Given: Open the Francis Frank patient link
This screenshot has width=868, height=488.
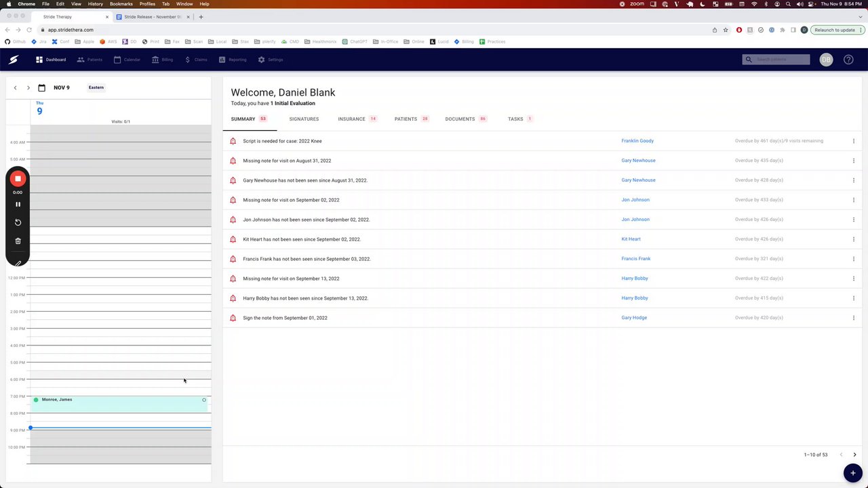Looking at the screenshot, I should click(636, 259).
